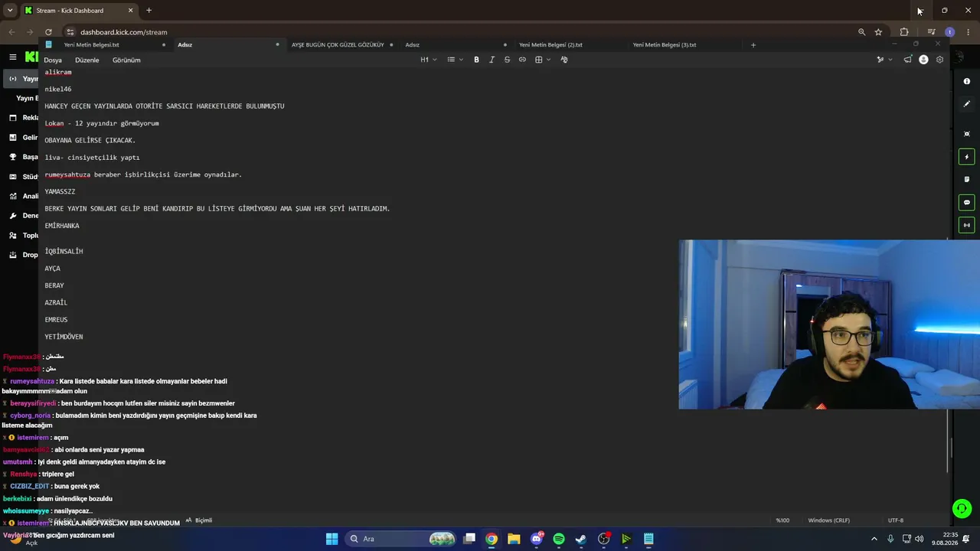Screen dimensions: 980x551
Task: Reload the Kick dashboard page
Action: click(48, 32)
